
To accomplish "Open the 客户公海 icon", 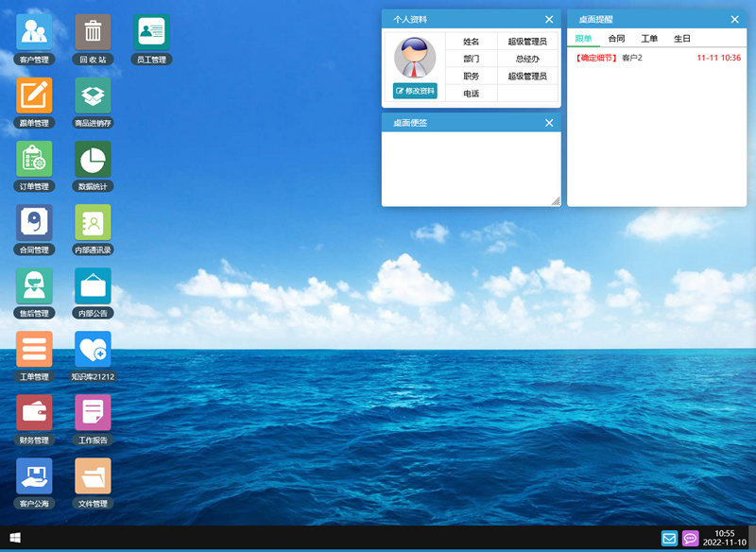I will click(x=34, y=476).
